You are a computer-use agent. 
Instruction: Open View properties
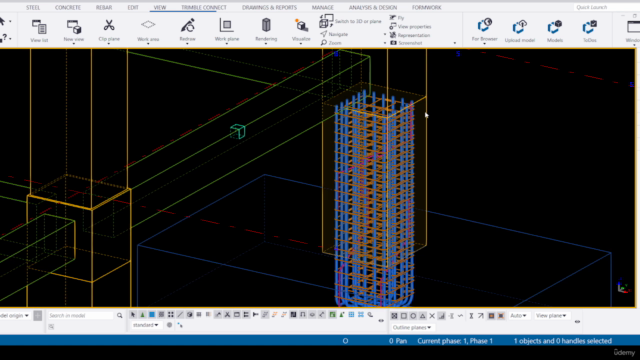click(x=410, y=27)
